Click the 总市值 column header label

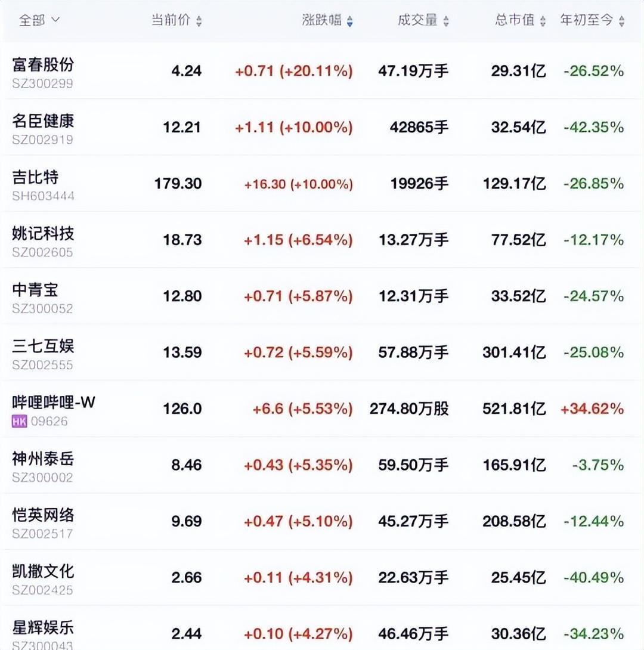click(515, 20)
